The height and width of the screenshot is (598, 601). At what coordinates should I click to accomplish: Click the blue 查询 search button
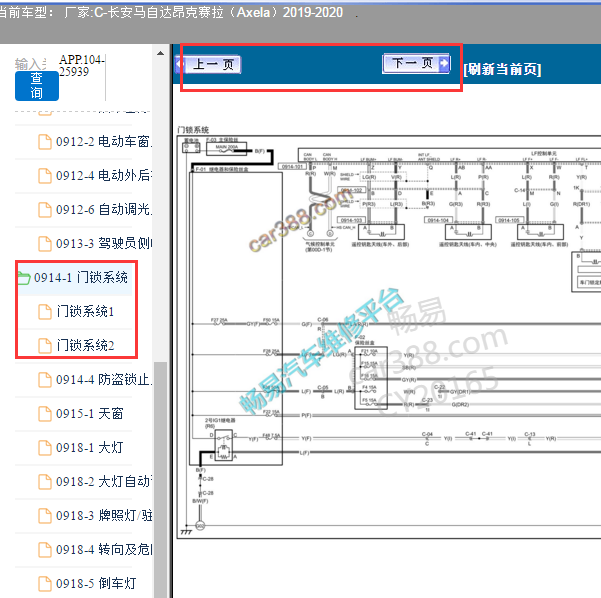pyautogui.click(x=37, y=86)
